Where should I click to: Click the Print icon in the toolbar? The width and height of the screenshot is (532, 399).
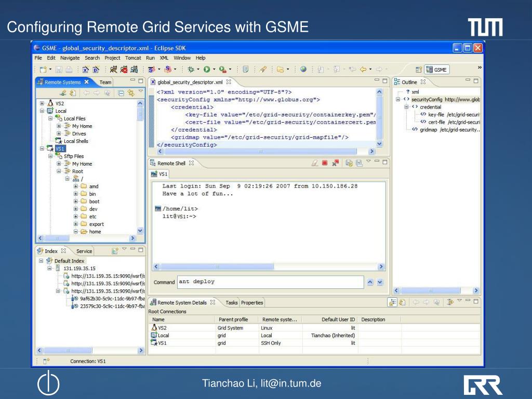click(x=69, y=70)
